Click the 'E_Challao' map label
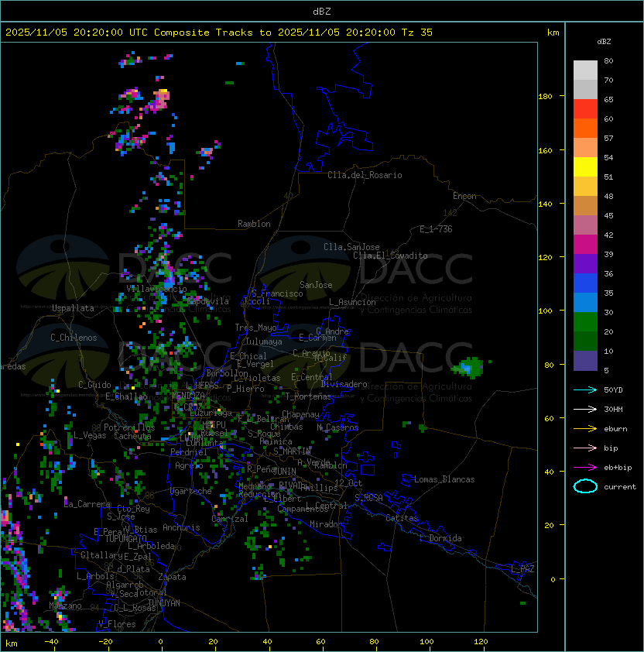 (126, 396)
